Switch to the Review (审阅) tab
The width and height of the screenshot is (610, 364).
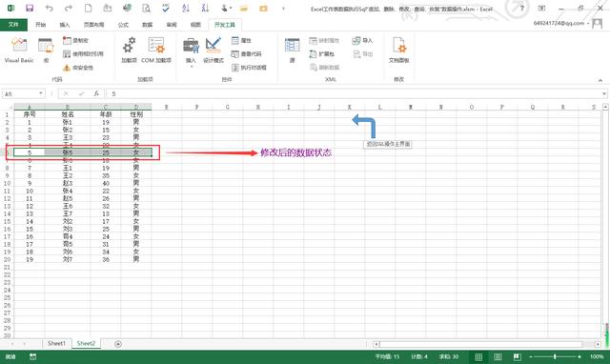pos(172,25)
